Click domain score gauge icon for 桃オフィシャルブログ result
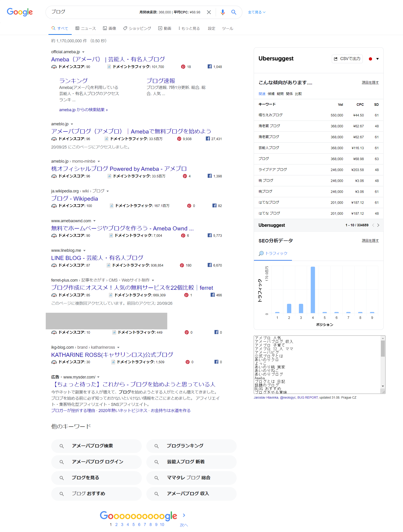 click(54, 176)
